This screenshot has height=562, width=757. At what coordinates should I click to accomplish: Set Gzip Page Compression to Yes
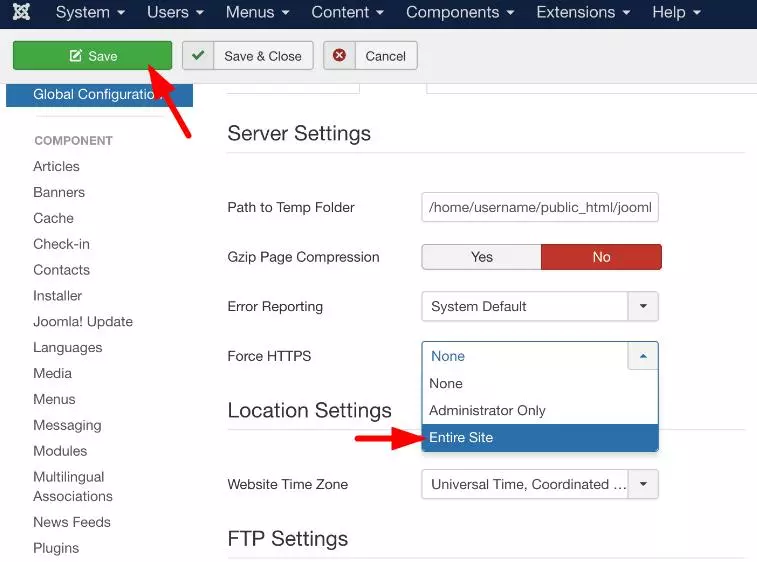click(x=481, y=257)
